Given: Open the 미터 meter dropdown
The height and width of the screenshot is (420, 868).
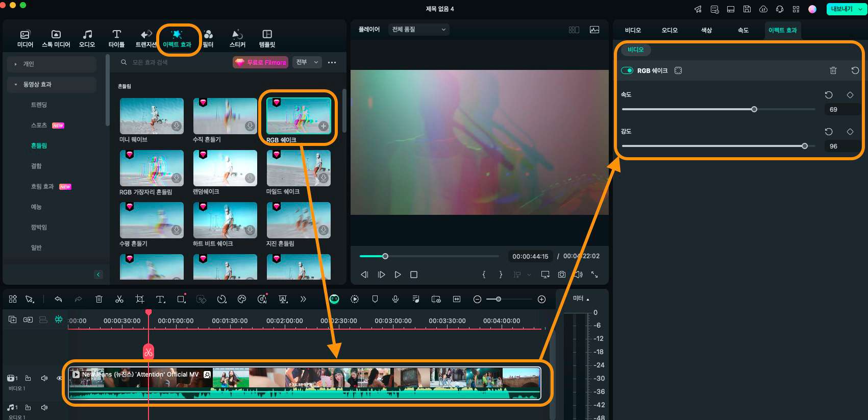Looking at the screenshot, I should pyautogui.click(x=581, y=299).
